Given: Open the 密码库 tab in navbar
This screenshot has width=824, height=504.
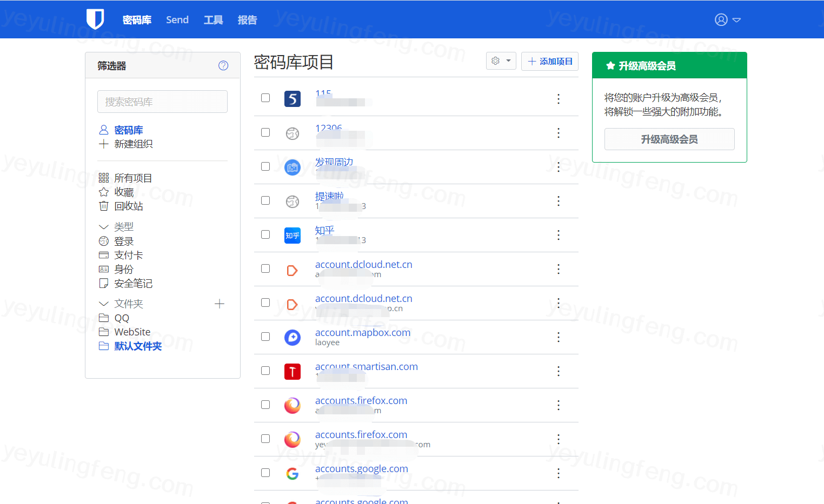Looking at the screenshot, I should (137, 20).
